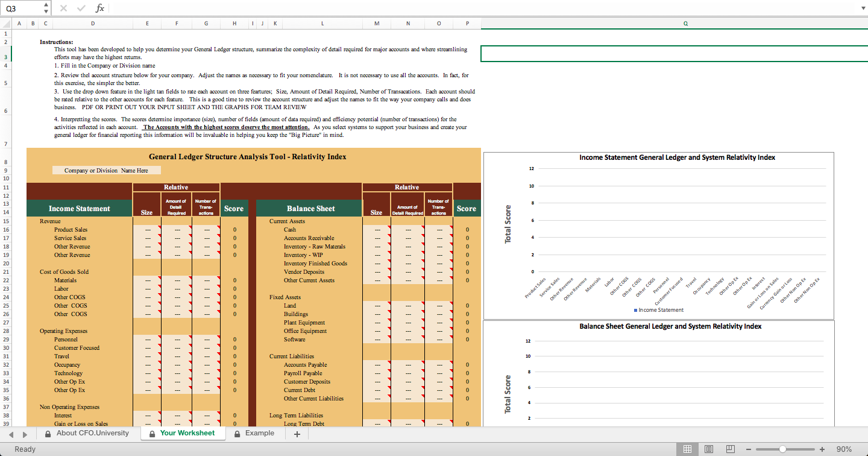
Task: Select the Income Statement chart title
Action: pos(677,157)
